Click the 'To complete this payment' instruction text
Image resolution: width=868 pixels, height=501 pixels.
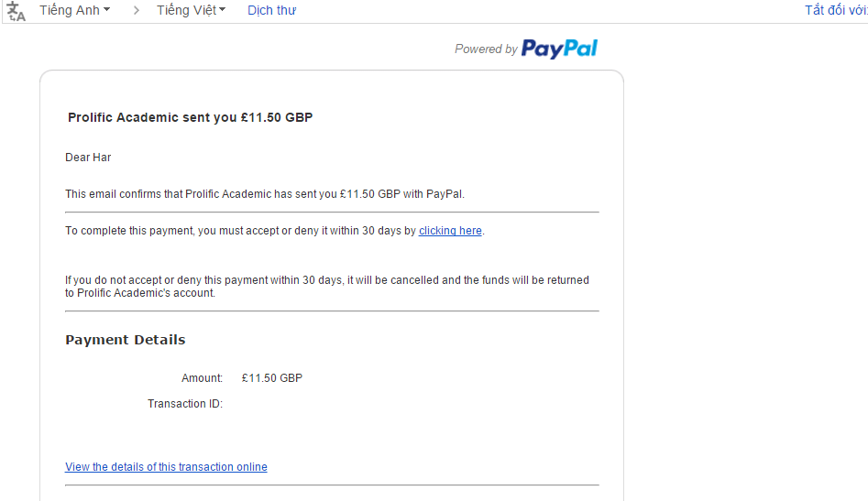click(x=241, y=231)
